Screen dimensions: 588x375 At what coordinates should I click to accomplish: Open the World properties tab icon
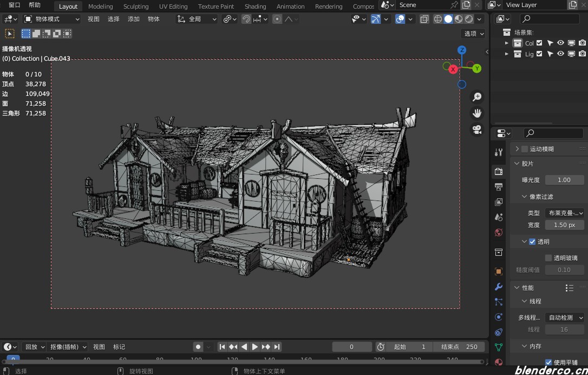pyautogui.click(x=498, y=232)
